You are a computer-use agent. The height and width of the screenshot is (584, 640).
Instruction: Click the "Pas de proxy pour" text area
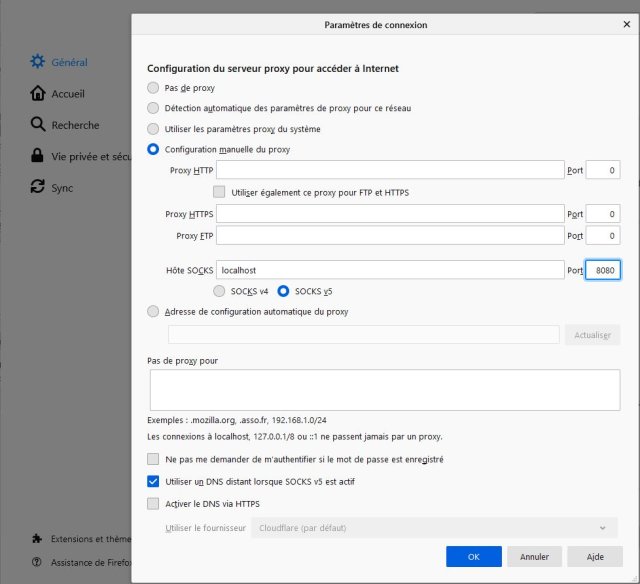point(384,390)
